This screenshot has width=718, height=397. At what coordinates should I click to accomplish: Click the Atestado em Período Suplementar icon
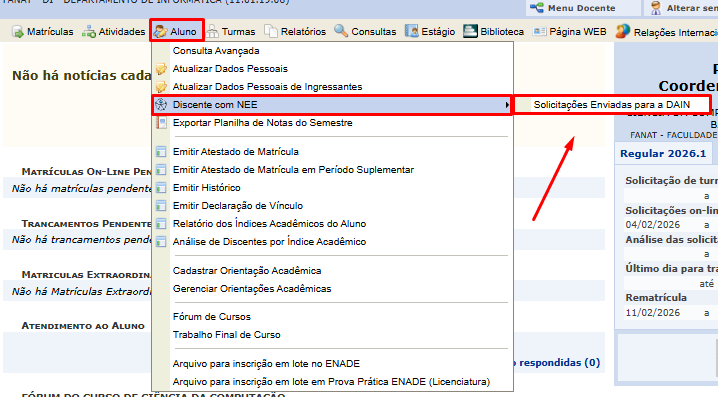161,170
